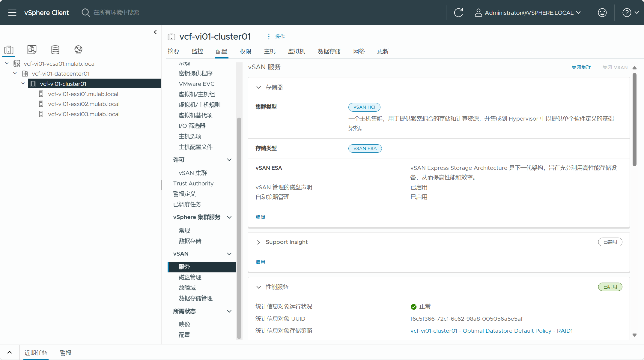Image resolution: width=644 pixels, height=360 pixels.
Task: Click 编辑 in the storage card
Action: [260, 217]
